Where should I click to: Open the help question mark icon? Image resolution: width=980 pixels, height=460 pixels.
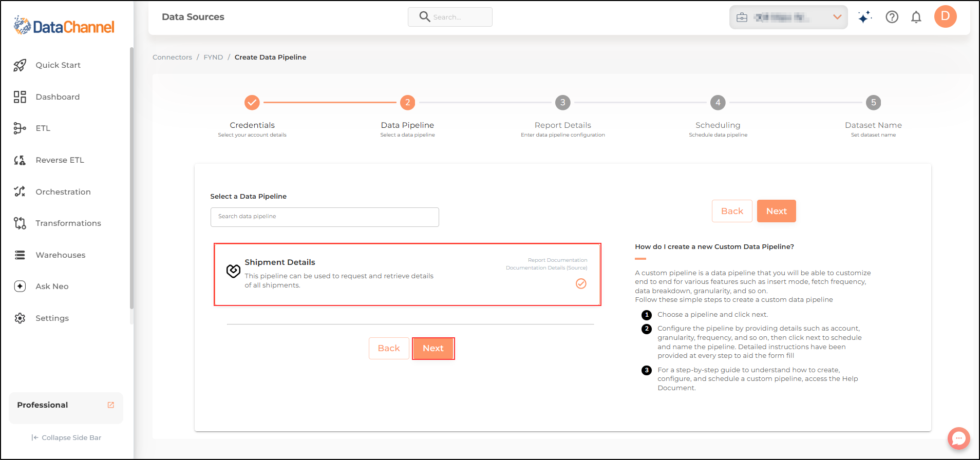pyautogui.click(x=892, y=17)
